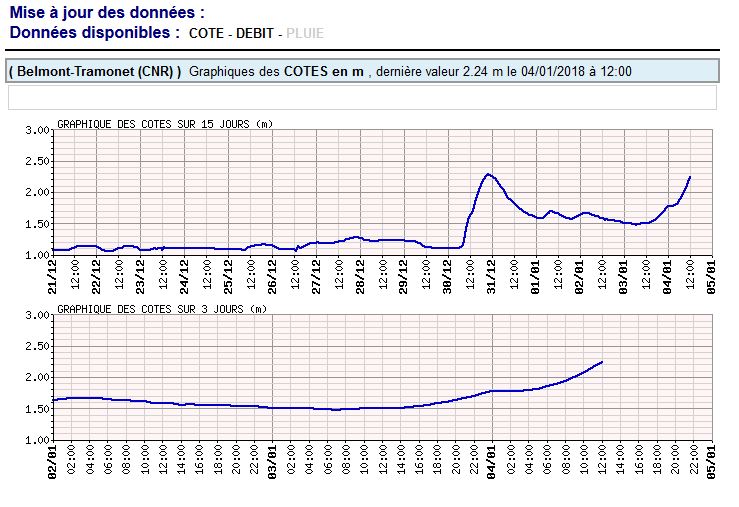
Task: Click the 04/01 date label on the 3-day chart
Action: tap(492, 459)
